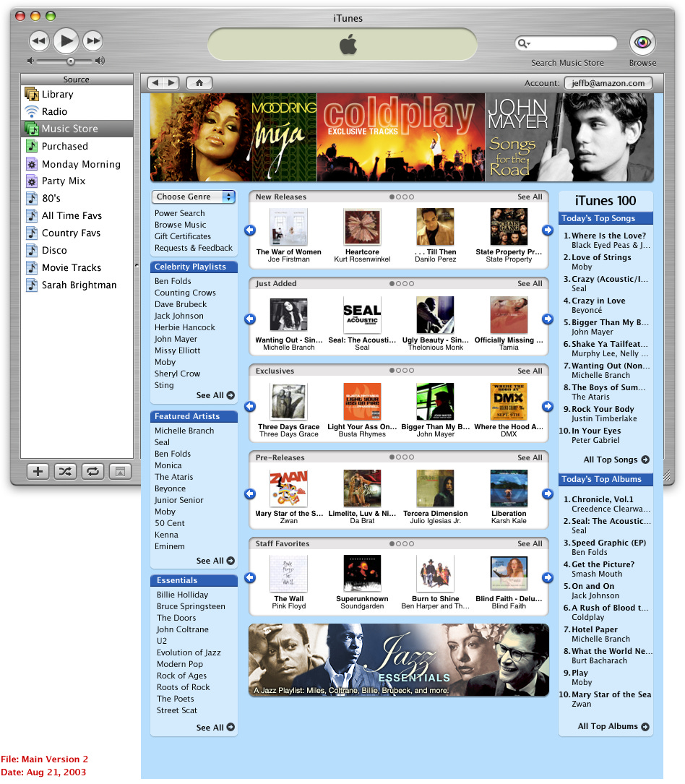Select Library in Source list
This screenshot has height=784, width=685.
tap(77, 94)
